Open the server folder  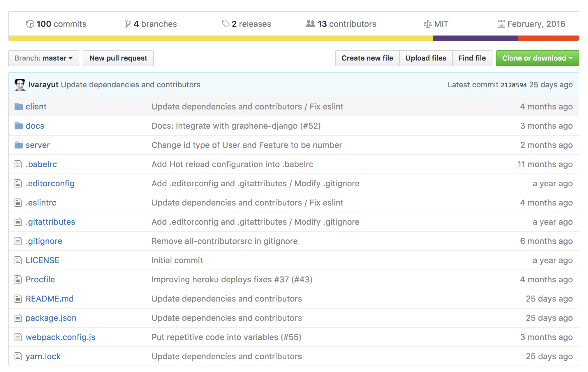[x=38, y=145]
